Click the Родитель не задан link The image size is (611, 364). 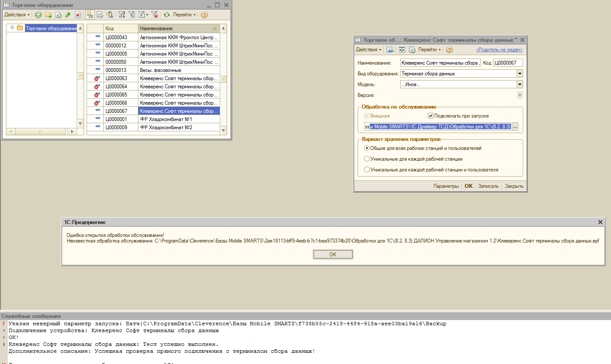point(499,50)
